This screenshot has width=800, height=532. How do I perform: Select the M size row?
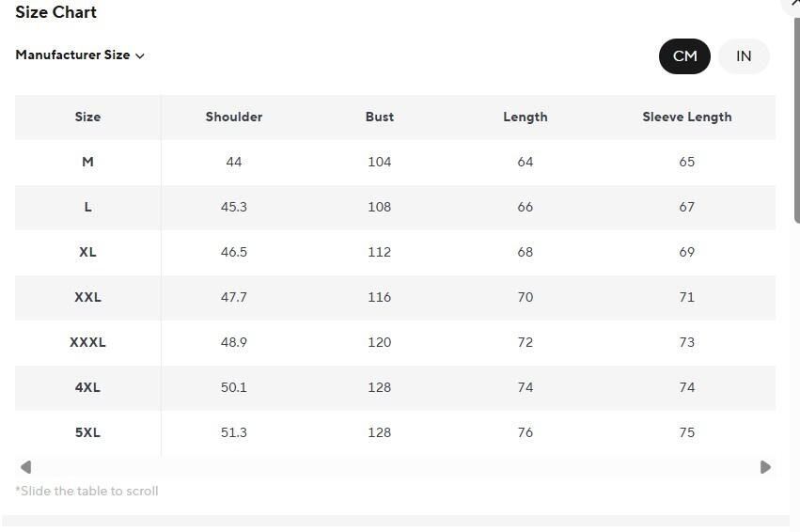[87, 162]
